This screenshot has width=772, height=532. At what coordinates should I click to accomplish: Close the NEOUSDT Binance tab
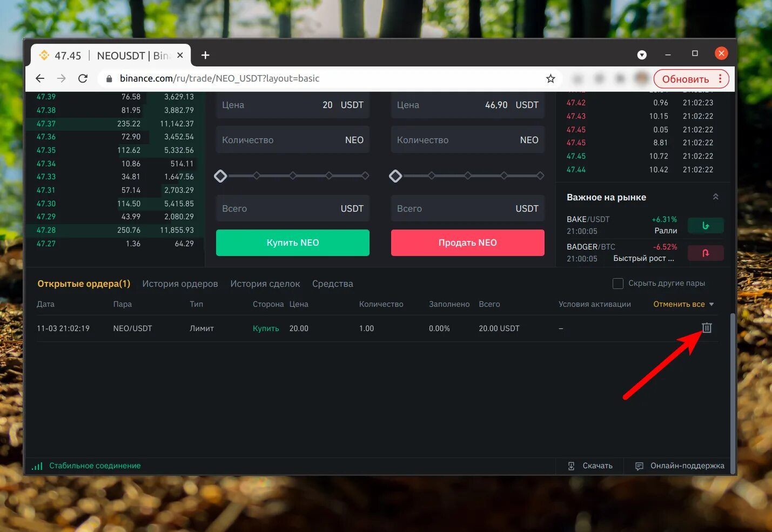pos(180,55)
